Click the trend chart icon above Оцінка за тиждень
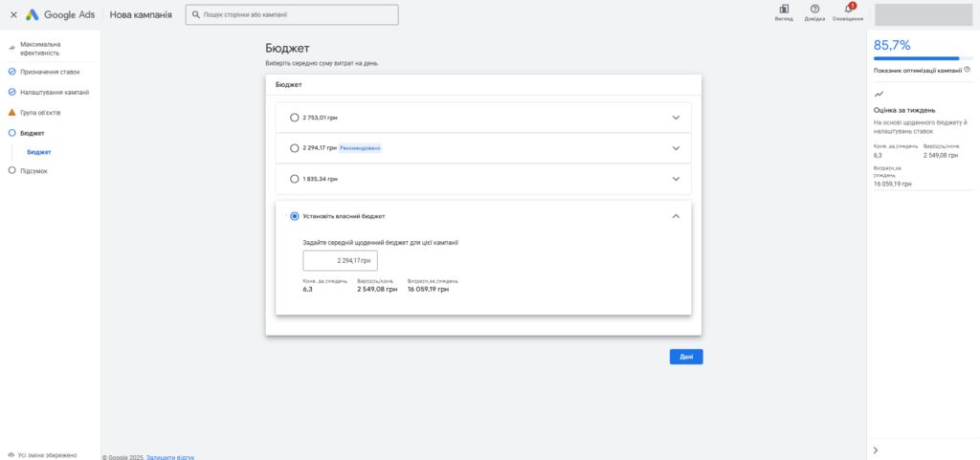980x460 pixels. pos(879,94)
